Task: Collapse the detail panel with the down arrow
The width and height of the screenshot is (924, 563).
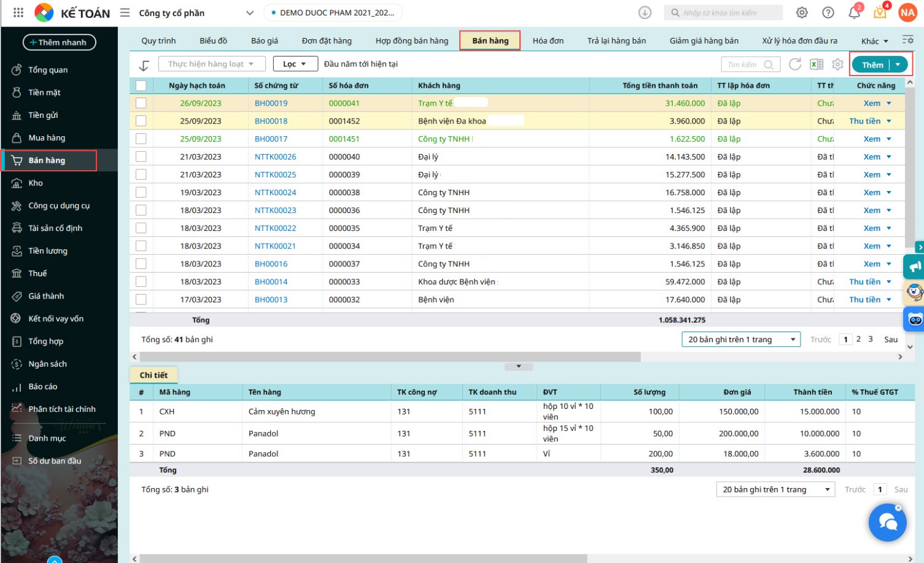Action: (x=519, y=367)
